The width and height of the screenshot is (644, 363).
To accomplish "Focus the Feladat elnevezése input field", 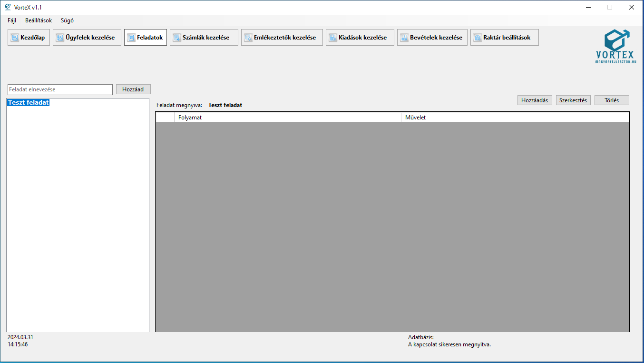I will [x=60, y=89].
